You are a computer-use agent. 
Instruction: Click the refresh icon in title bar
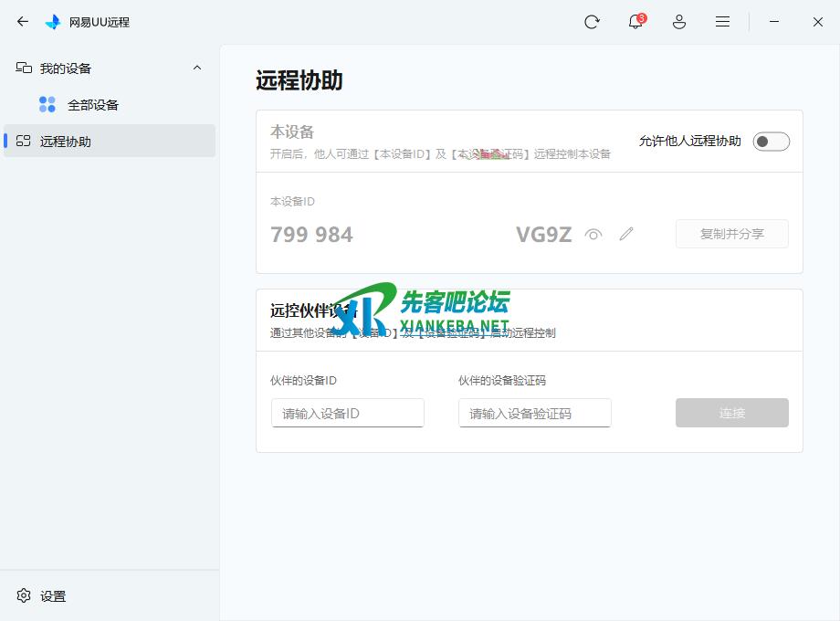[592, 22]
